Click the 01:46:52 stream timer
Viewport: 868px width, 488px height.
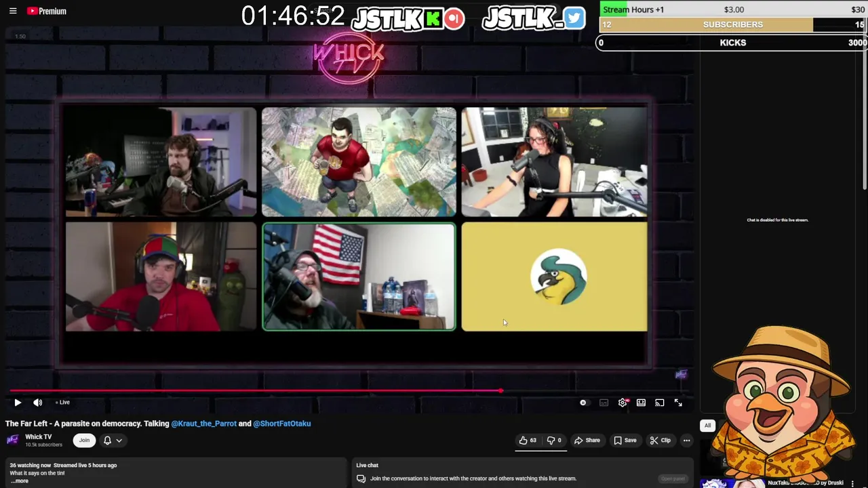(293, 16)
